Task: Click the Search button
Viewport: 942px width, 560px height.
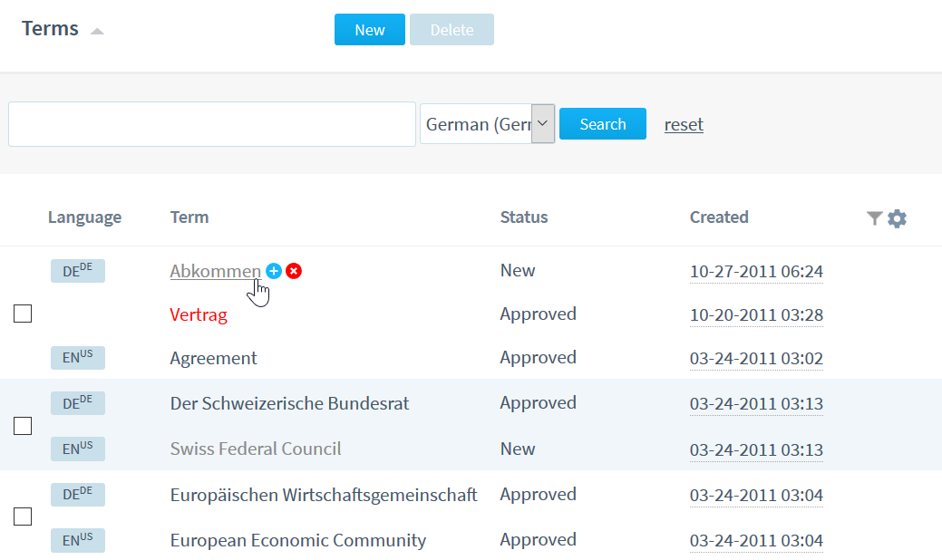Action: pyautogui.click(x=603, y=123)
